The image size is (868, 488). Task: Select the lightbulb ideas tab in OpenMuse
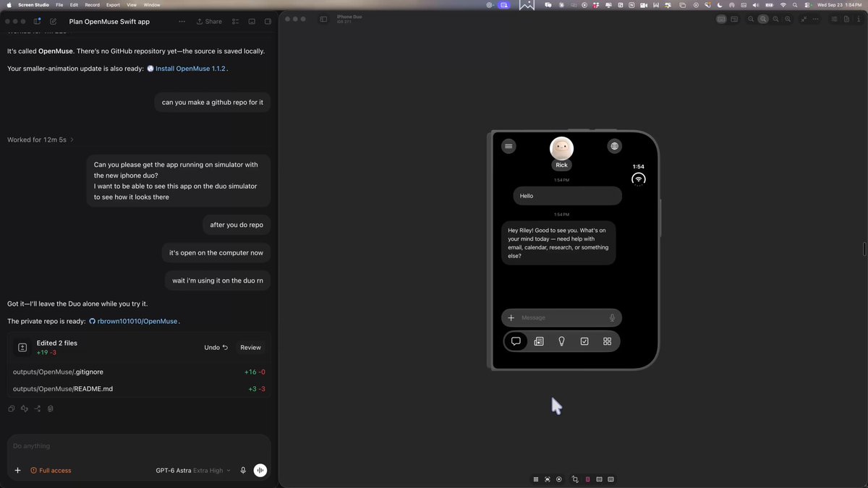click(561, 341)
